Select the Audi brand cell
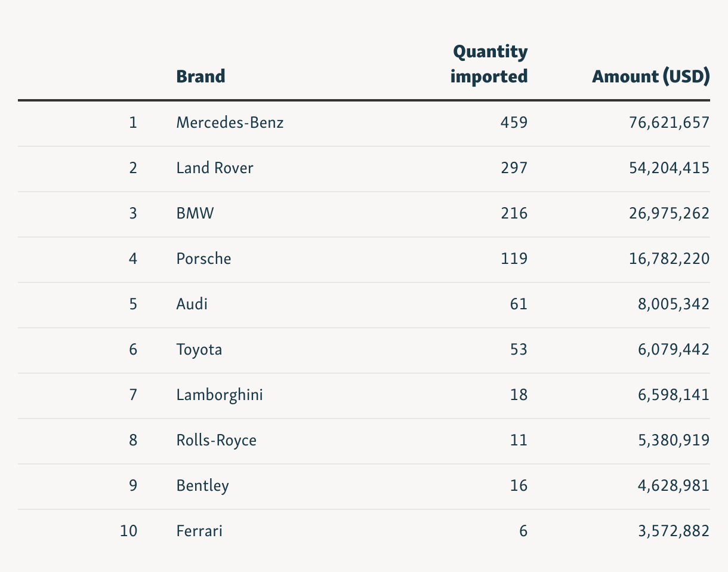 (192, 304)
